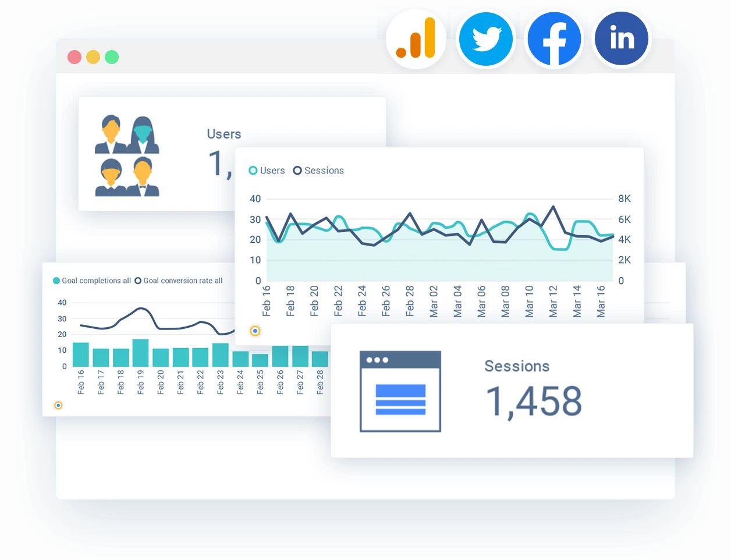Click the Users card title
The width and height of the screenshot is (731, 560).
224,134
